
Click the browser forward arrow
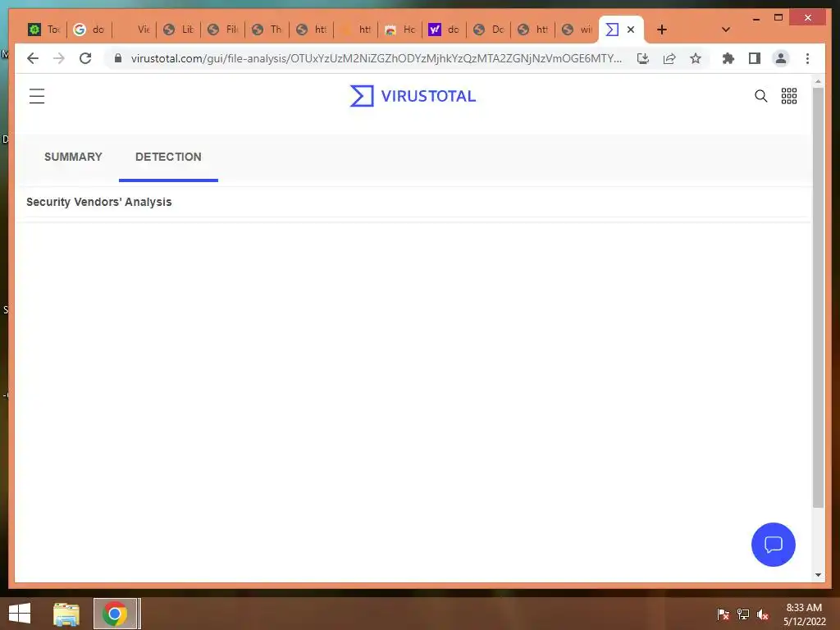[59, 58]
